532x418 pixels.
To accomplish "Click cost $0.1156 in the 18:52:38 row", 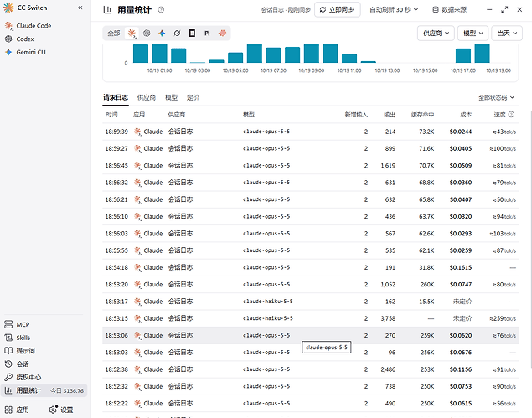I will [x=461, y=369].
